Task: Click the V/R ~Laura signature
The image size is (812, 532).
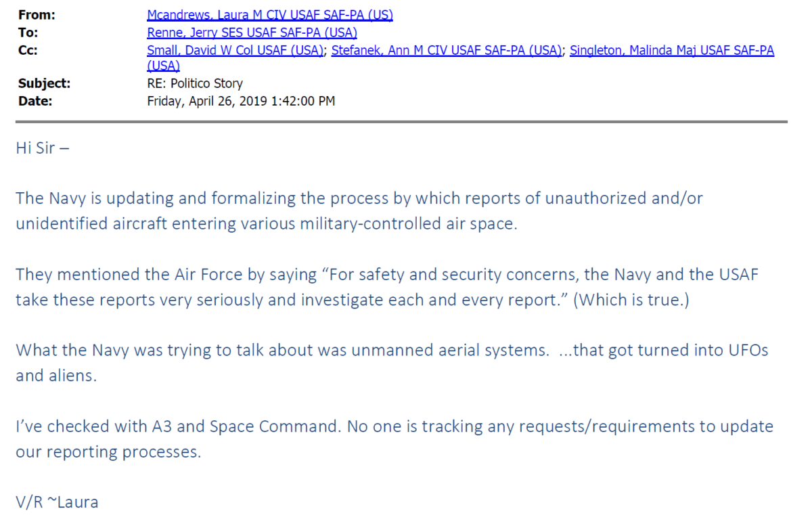Action: pos(57,502)
